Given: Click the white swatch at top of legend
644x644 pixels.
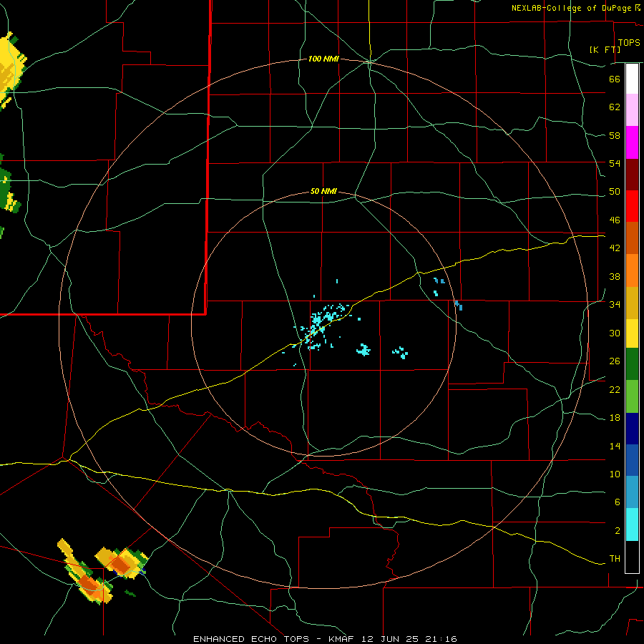Looking at the screenshot, I should (632, 79).
